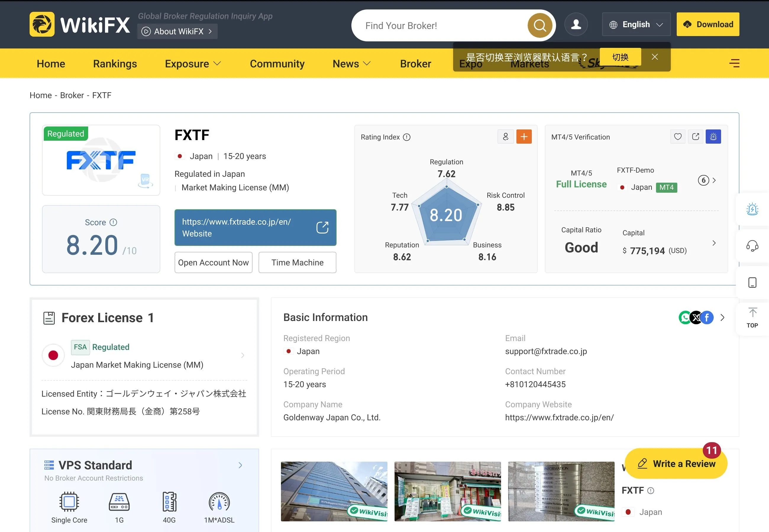Click the orange plus compare button
The width and height of the screenshot is (769, 532).
click(x=524, y=137)
